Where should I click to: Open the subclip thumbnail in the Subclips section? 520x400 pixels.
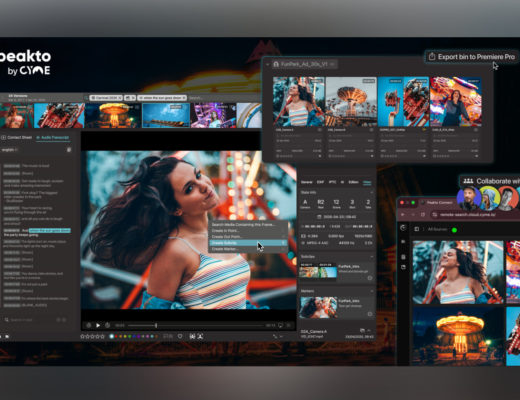click(318, 270)
